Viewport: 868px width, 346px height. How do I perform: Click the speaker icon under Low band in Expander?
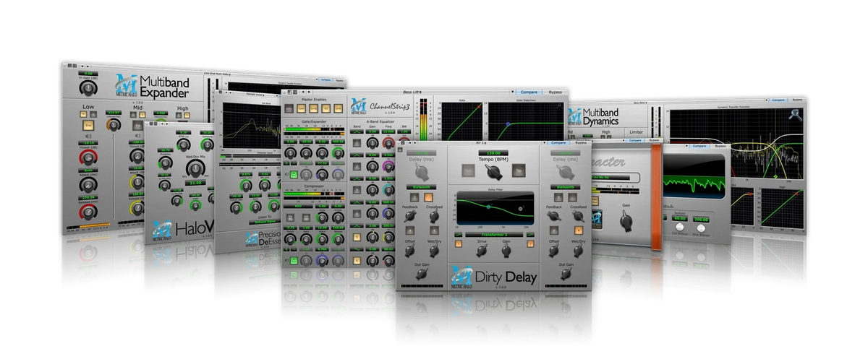coord(88,136)
